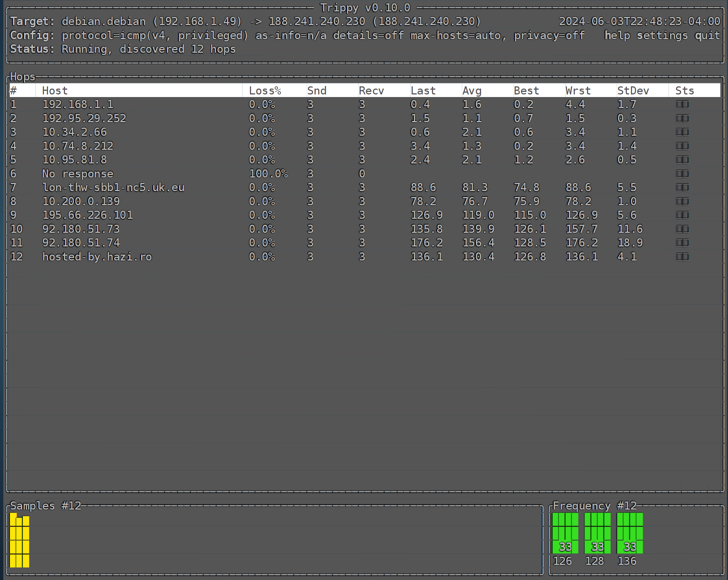Click the Loss% column header
The height and width of the screenshot is (580, 728).
[265, 91]
